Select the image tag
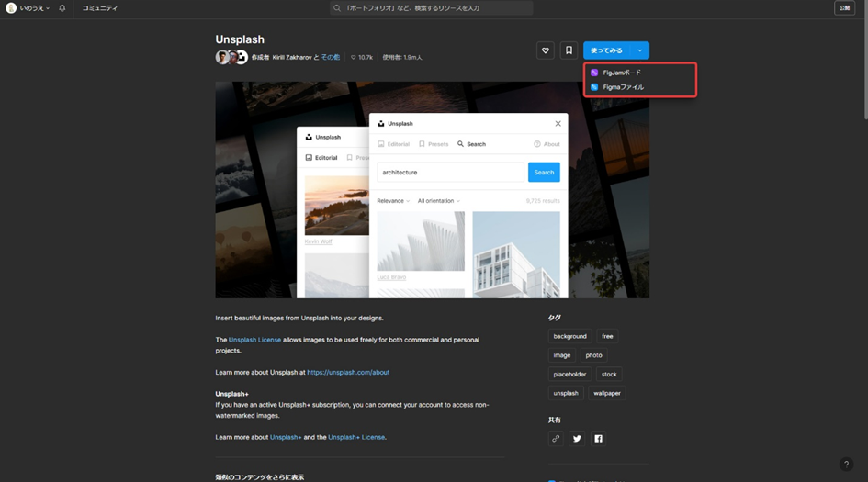868x482 pixels. pos(562,355)
